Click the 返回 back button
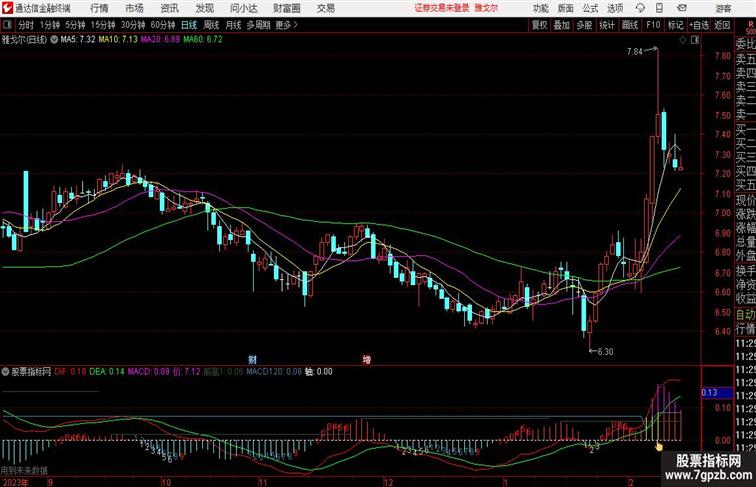The width and height of the screenshot is (756, 487). pos(722,25)
